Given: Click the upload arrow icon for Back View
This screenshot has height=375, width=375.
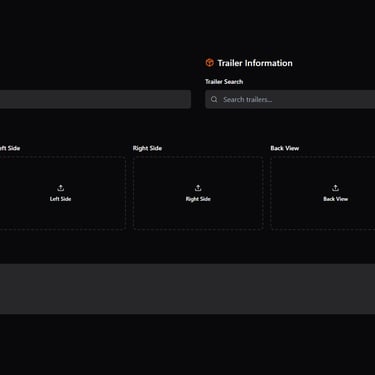Looking at the screenshot, I should (335, 188).
